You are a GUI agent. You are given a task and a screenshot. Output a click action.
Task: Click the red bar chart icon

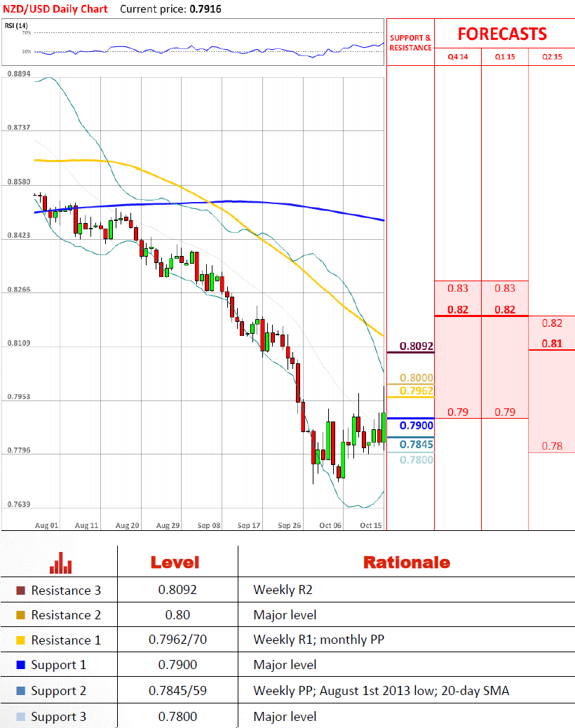[61, 562]
